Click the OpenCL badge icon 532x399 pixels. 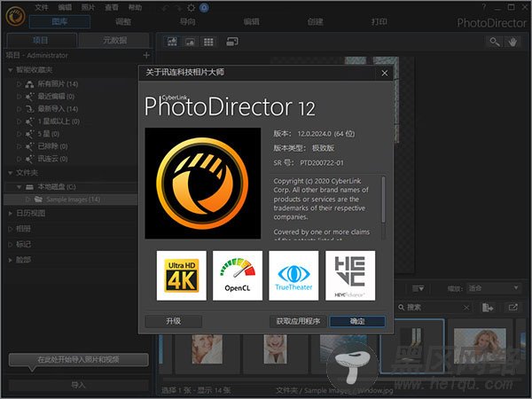238,276
